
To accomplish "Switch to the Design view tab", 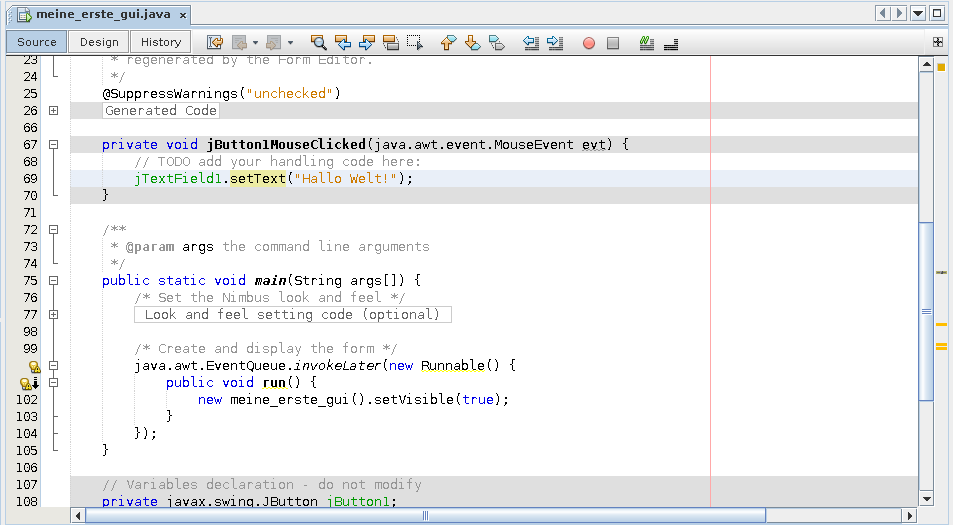I will 99,42.
